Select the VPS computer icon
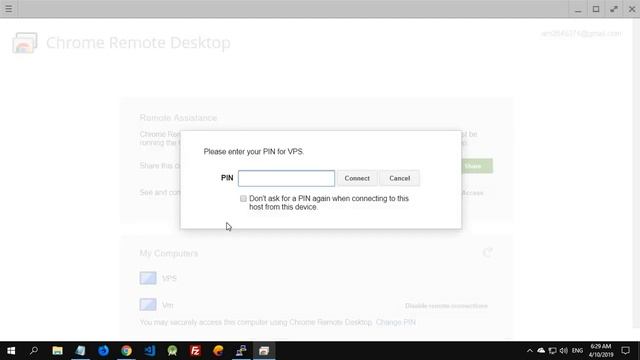Image resolution: width=640 pixels, height=360 pixels. pyautogui.click(x=148, y=278)
